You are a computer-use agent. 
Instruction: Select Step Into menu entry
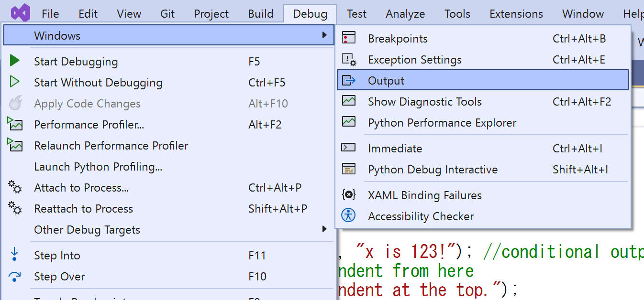[x=168, y=255]
